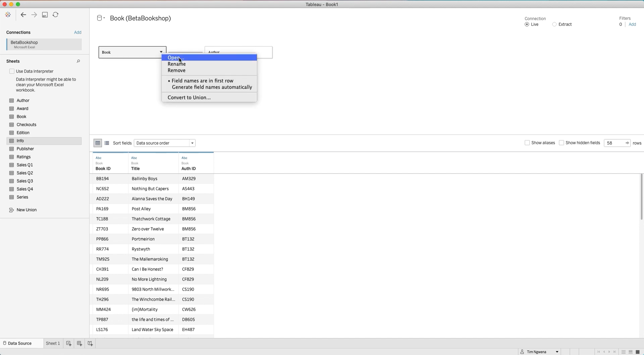Go to last sheet navigation arrow
The height and width of the screenshot is (355, 644).
[615, 352]
